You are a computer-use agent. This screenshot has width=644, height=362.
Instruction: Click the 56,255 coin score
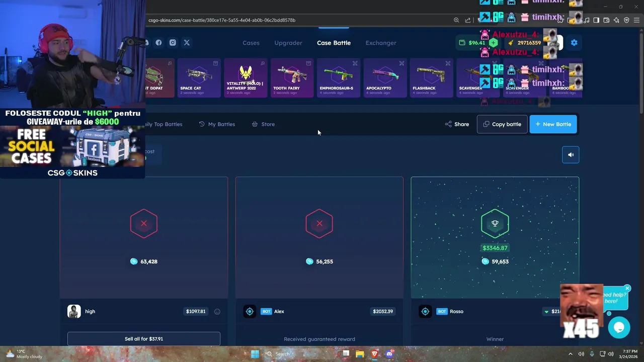click(319, 261)
